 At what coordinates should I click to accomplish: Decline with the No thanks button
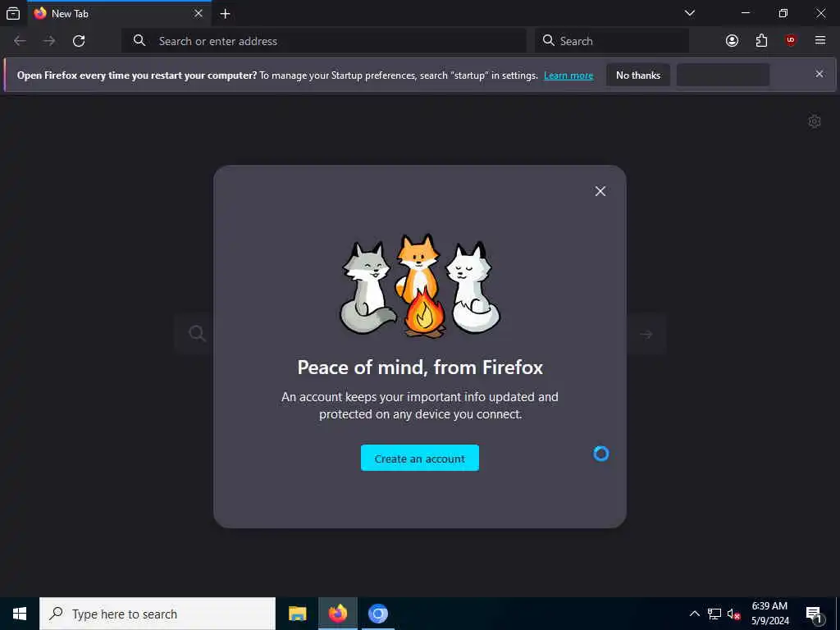coord(638,75)
